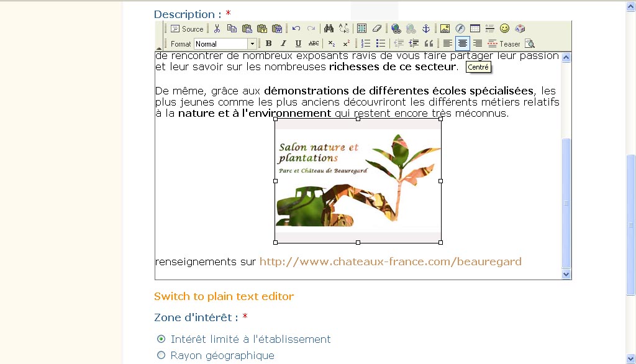Click the Cut scissors icon
The width and height of the screenshot is (636, 364).
217,29
